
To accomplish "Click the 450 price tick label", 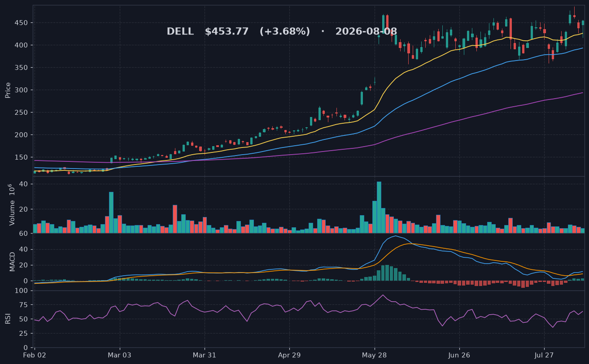I will [21, 23].
